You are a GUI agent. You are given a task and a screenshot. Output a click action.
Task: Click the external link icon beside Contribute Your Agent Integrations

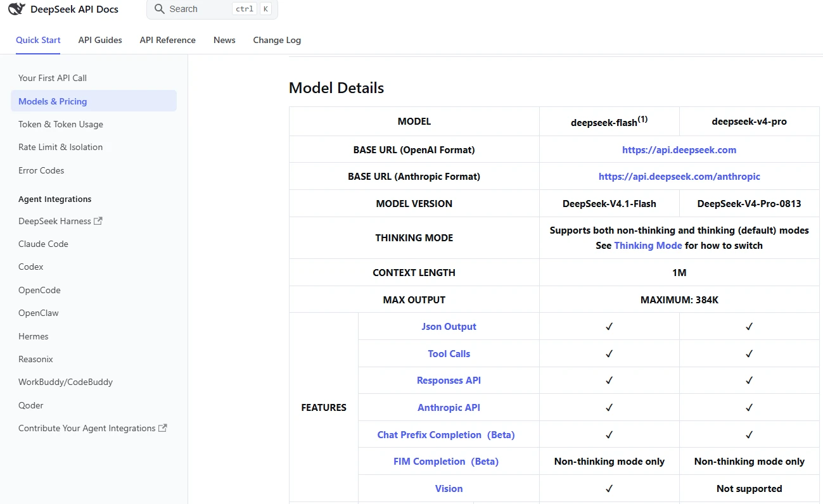pyautogui.click(x=163, y=428)
